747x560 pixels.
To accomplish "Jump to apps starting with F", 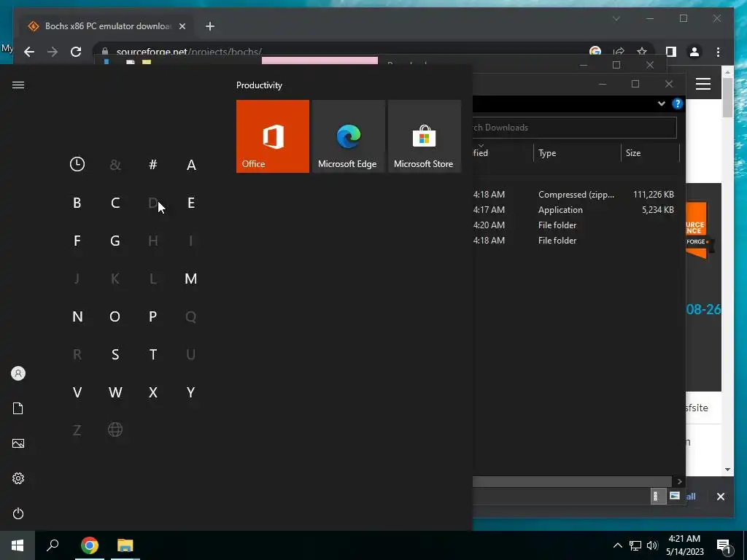I will point(77,241).
